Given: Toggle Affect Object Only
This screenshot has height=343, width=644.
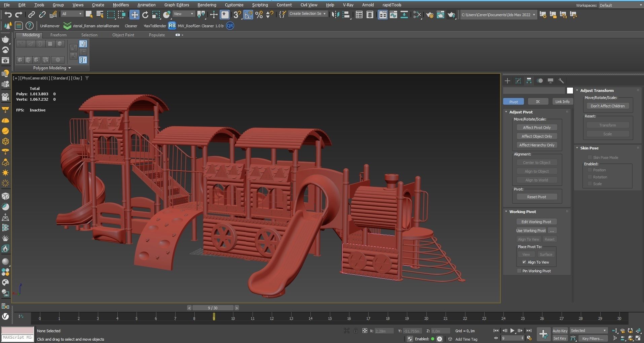Looking at the screenshot, I should click(537, 136).
